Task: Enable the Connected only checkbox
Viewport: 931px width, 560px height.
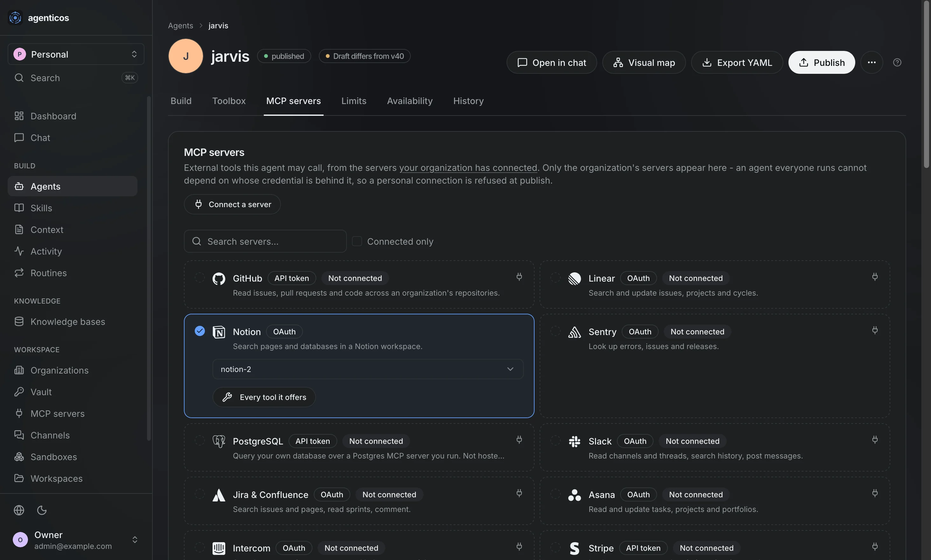Action: point(357,241)
